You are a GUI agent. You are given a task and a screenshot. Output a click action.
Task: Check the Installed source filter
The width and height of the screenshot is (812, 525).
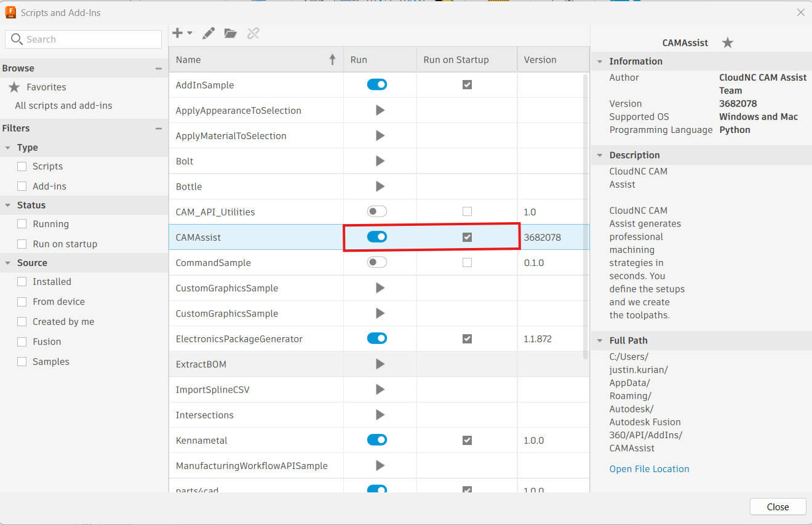(x=22, y=281)
